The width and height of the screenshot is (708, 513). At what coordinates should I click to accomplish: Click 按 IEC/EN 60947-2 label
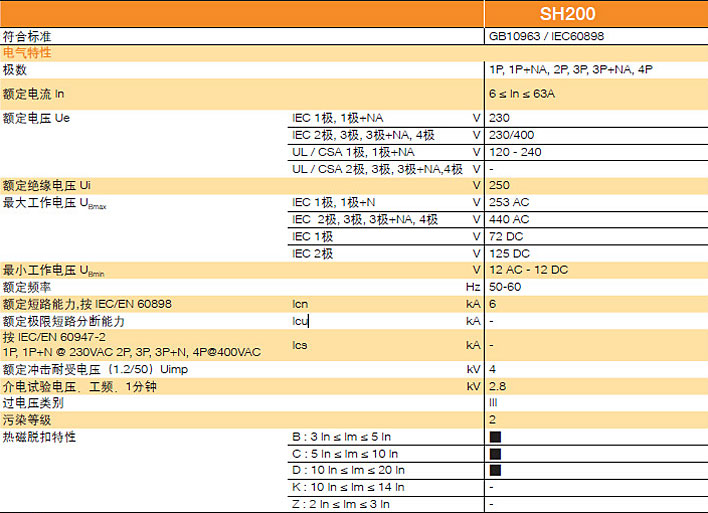point(54,337)
